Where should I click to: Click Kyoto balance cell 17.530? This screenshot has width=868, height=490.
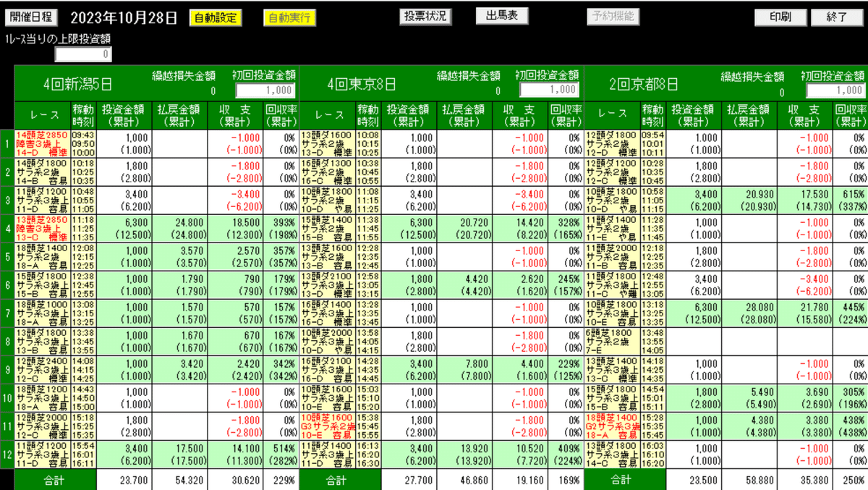click(x=806, y=200)
